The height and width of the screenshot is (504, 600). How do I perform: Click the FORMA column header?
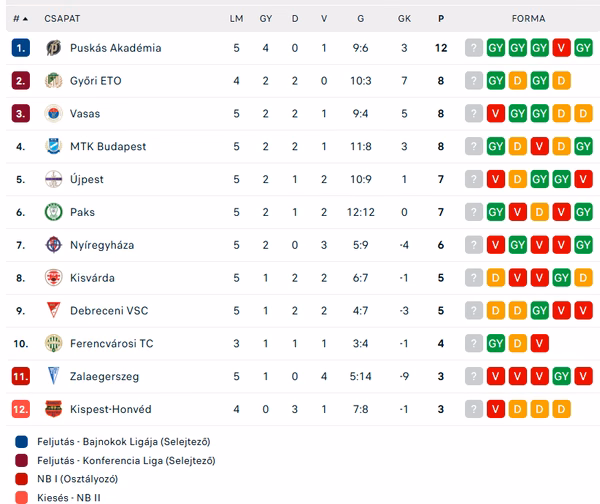pyautogui.click(x=528, y=18)
